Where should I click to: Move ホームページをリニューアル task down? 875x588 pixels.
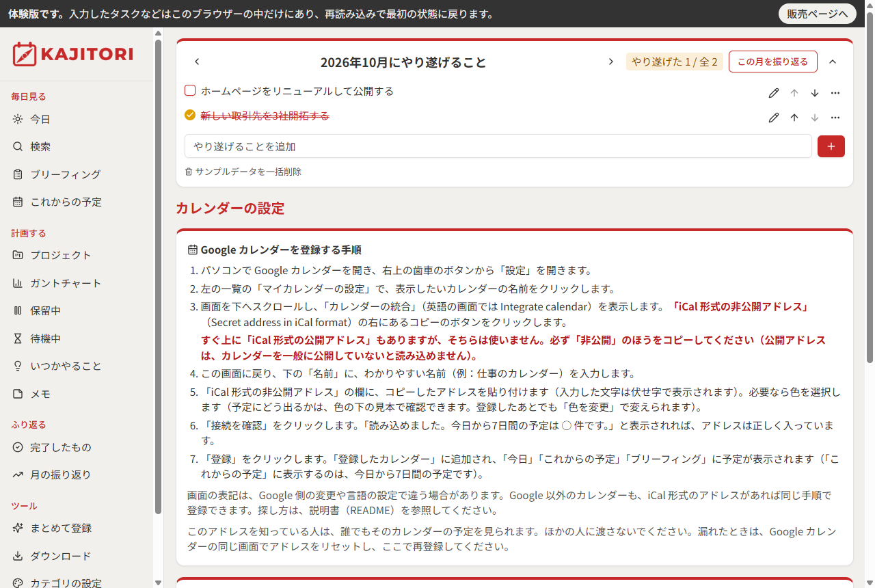pyautogui.click(x=815, y=93)
